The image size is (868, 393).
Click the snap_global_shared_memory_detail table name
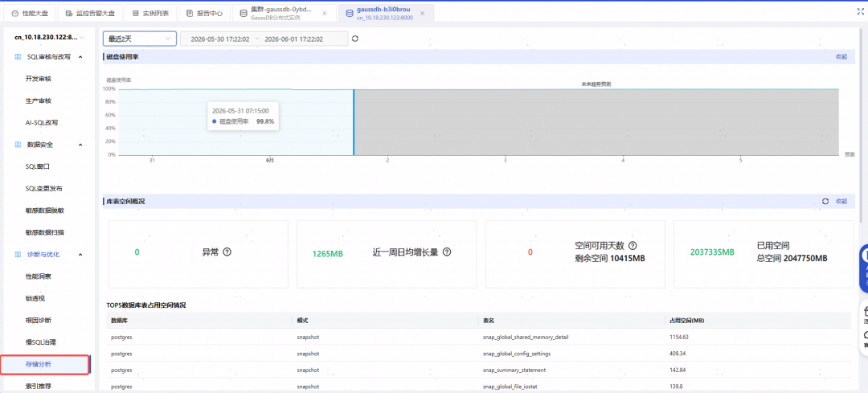point(526,337)
